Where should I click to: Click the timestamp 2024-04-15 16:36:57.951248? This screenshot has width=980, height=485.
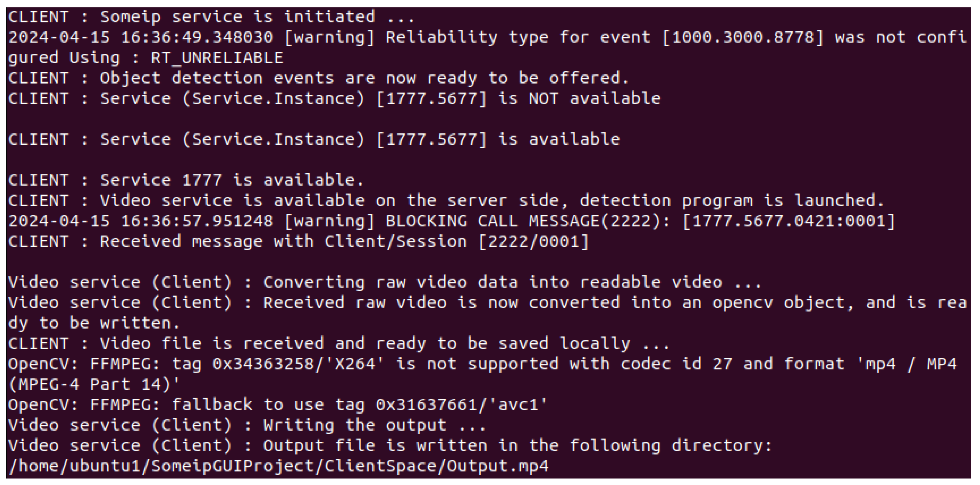tap(141, 221)
